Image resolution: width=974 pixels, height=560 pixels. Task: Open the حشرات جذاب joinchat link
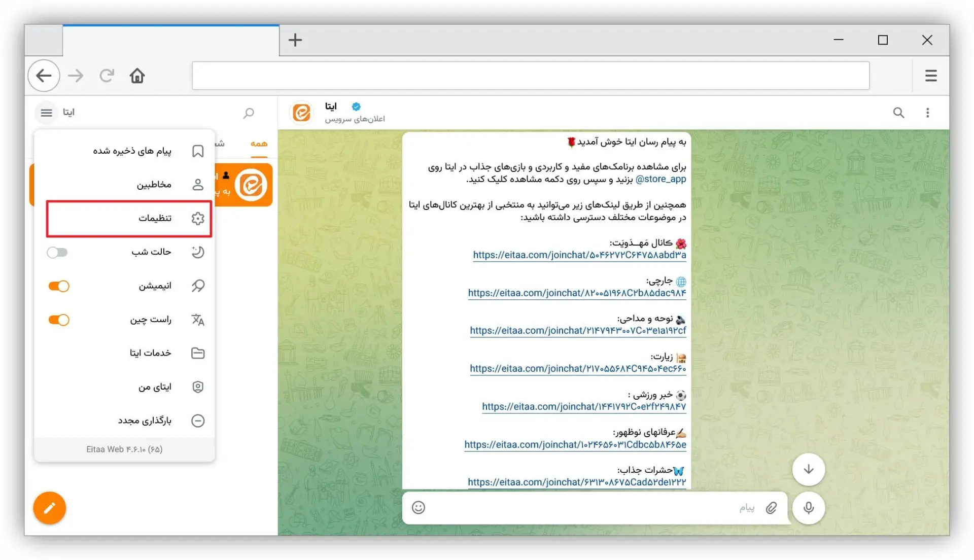(577, 482)
